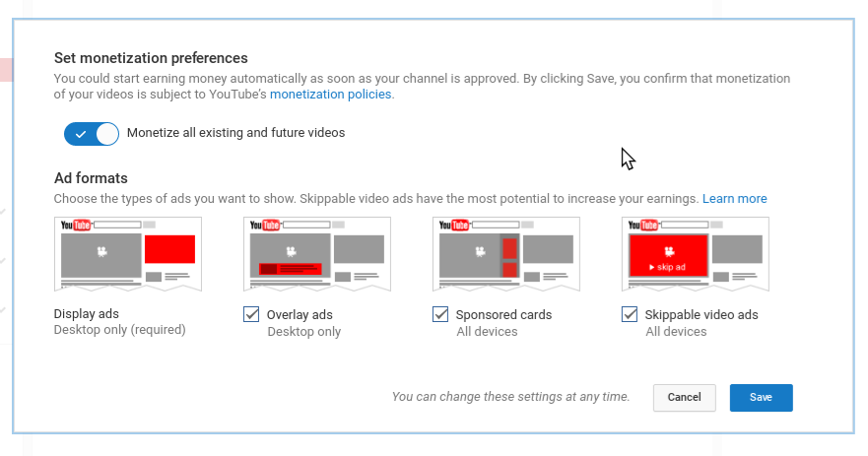Screen dimensions: 868x456
Task: Click the top red card in Sponsored cards preview
Action: [510, 247]
